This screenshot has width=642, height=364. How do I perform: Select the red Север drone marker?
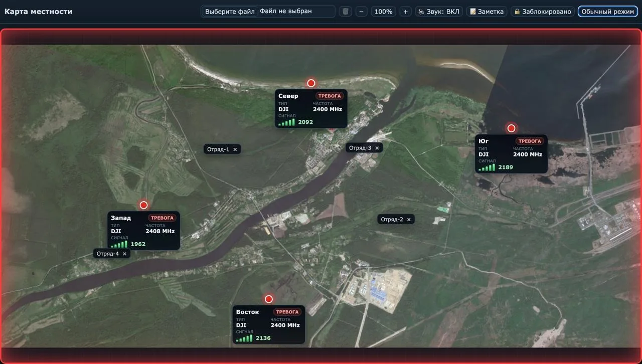coord(311,83)
